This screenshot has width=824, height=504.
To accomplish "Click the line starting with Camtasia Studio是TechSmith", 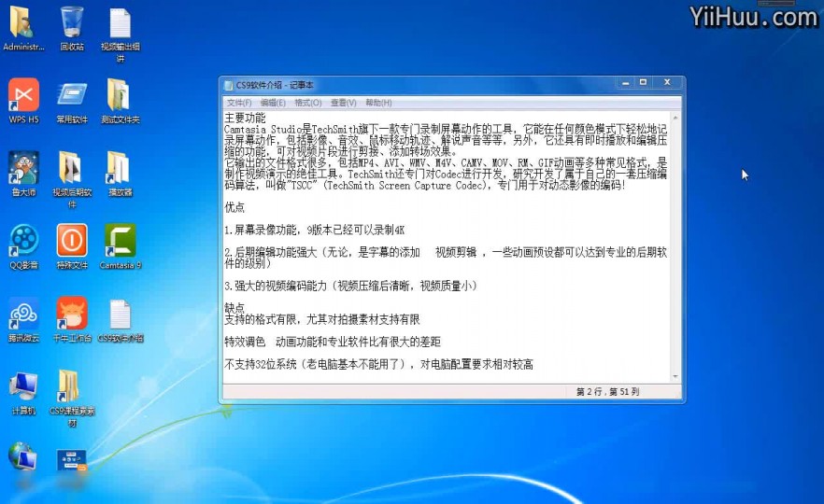I will tap(446, 129).
